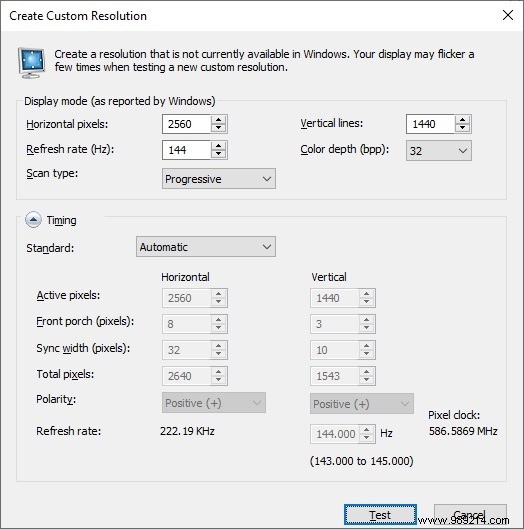Click the Vertical lines field
This screenshot has width=524, height=529.
point(431,124)
